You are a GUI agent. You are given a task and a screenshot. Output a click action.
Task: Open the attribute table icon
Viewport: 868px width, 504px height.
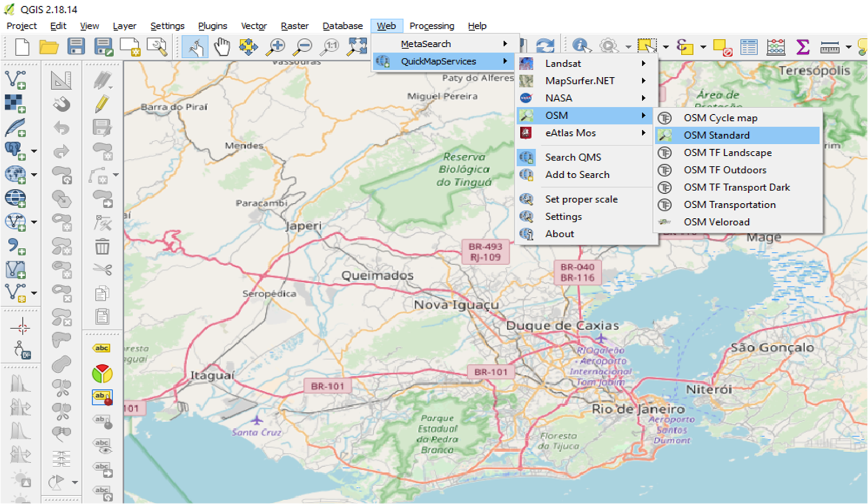click(749, 47)
